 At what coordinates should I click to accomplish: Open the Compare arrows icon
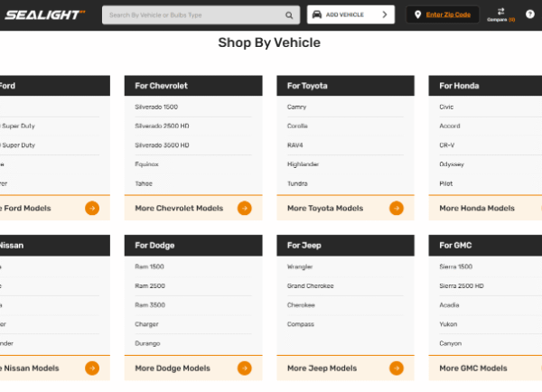tap(500, 12)
